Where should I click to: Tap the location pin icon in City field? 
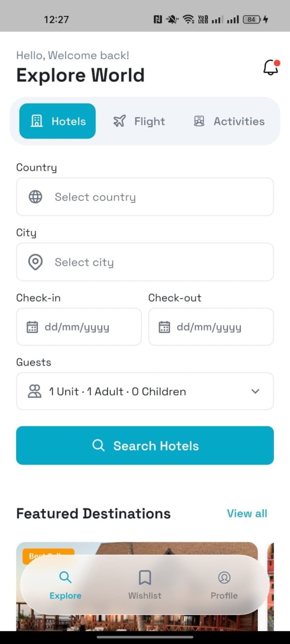coord(35,262)
